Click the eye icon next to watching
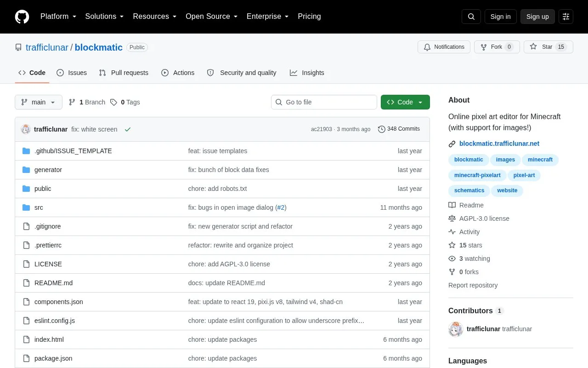The width and height of the screenshot is (588, 368). 452,259
